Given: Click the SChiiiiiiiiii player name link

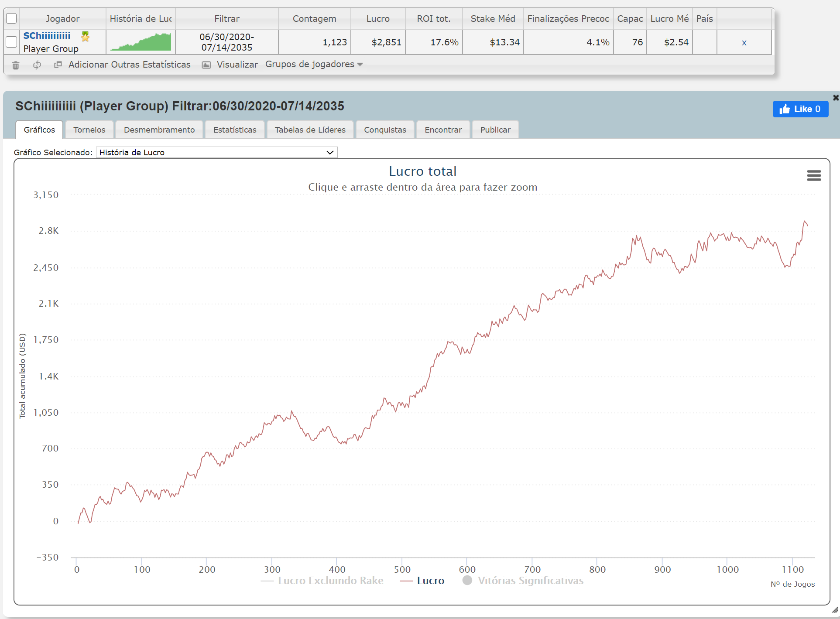Looking at the screenshot, I should 47,36.
